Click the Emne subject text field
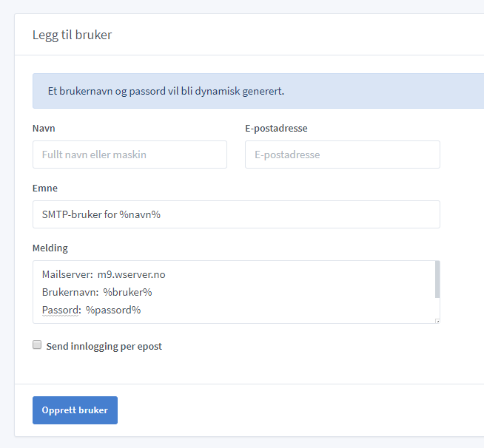The image size is (484, 448). pyautogui.click(x=236, y=214)
